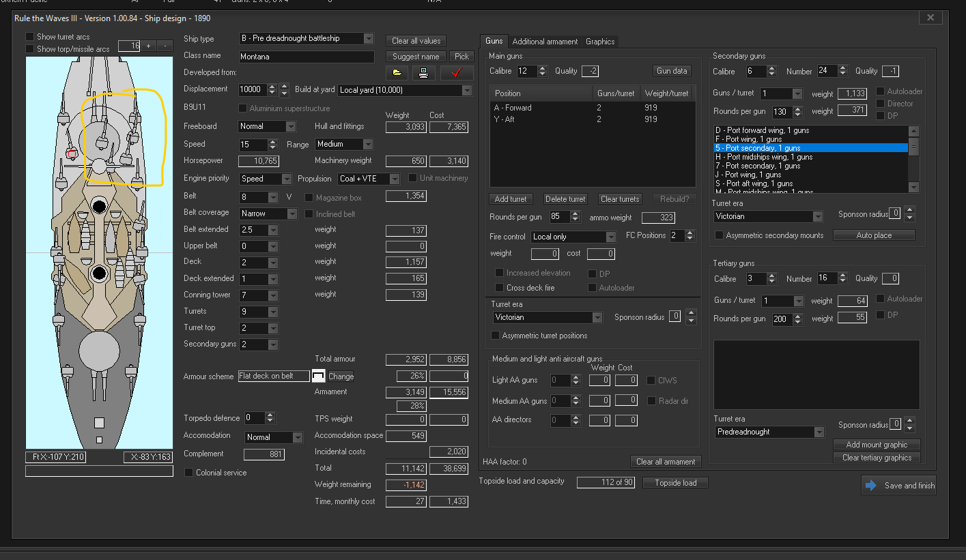
Task: Select row A - Forward turret
Action: click(x=593, y=108)
